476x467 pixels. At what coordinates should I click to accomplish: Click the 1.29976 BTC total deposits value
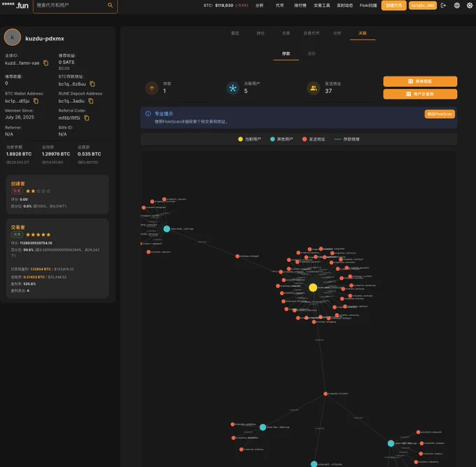click(56, 154)
